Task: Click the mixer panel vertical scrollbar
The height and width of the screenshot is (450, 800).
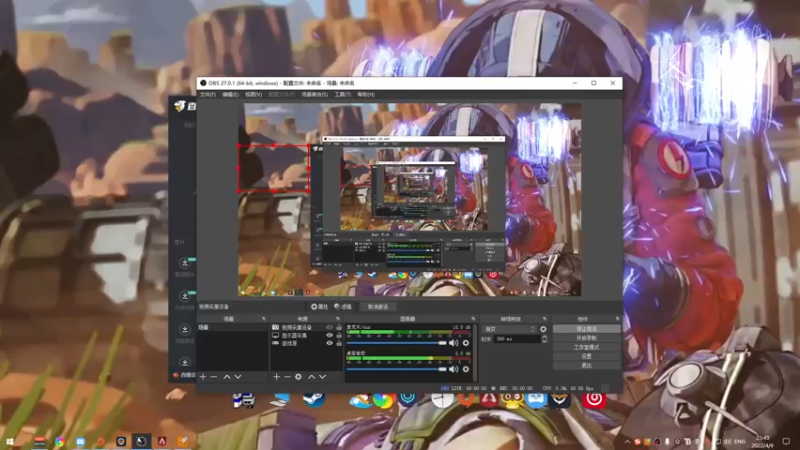Action: pyautogui.click(x=475, y=352)
